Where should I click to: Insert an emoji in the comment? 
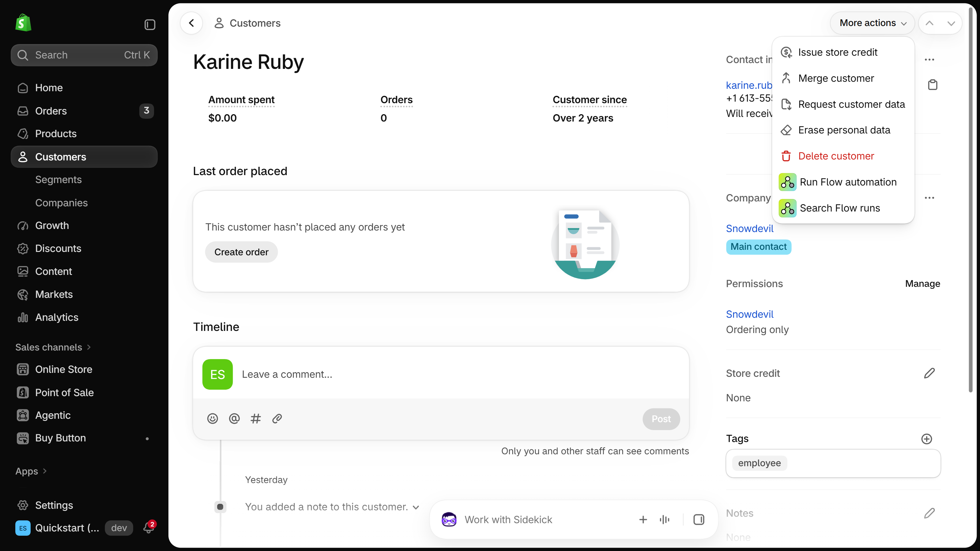[x=212, y=419]
